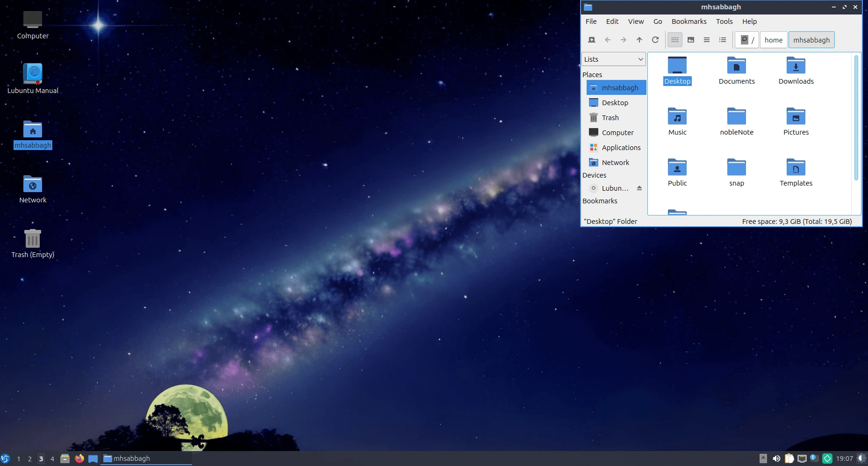Select mhsabbagh in the Places sidebar
Viewport: 868px width, 466px height.
coord(616,87)
